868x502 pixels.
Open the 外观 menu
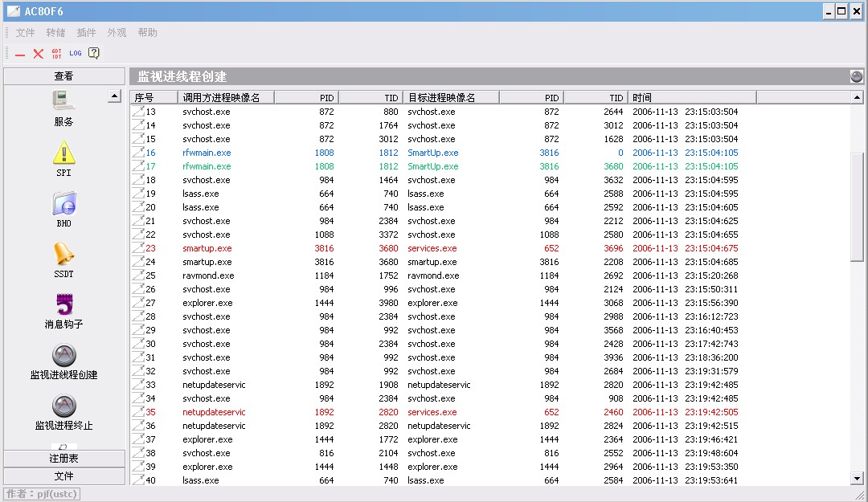pyautogui.click(x=117, y=33)
